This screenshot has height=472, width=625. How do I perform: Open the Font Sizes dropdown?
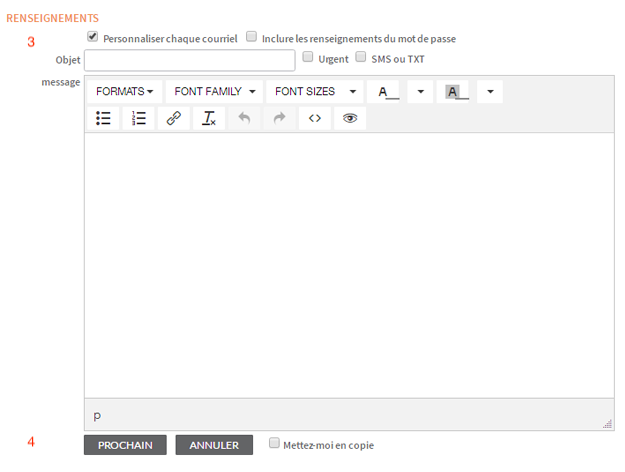click(315, 92)
